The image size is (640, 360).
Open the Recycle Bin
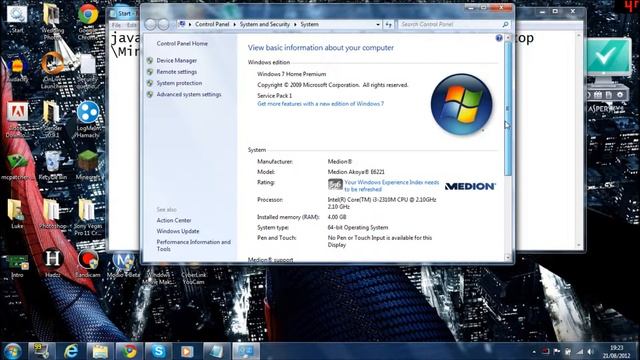click(x=52, y=166)
